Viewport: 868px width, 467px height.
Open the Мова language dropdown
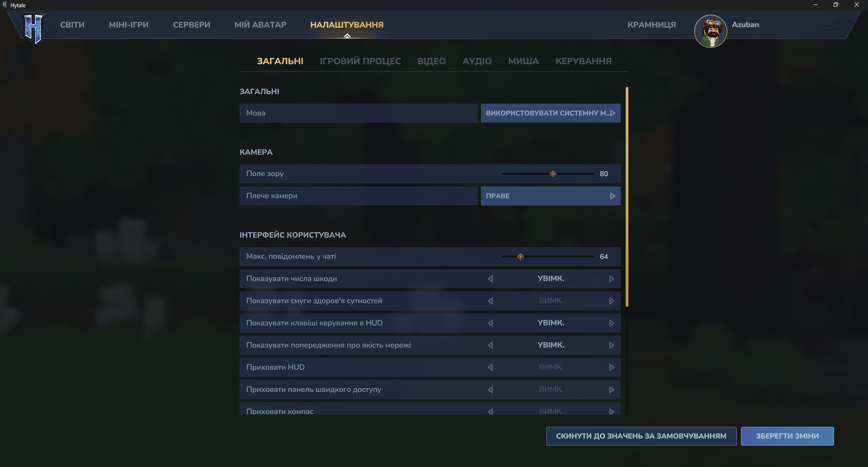point(550,113)
